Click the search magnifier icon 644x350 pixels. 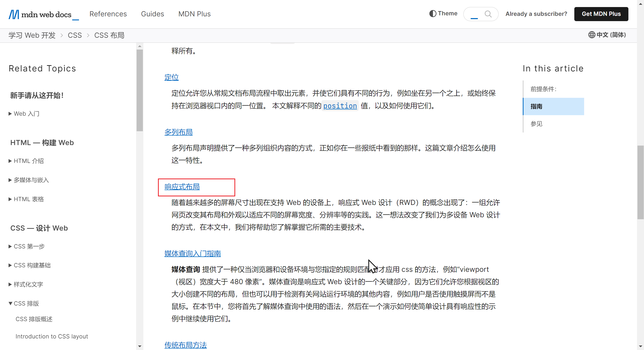pyautogui.click(x=488, y=14)
